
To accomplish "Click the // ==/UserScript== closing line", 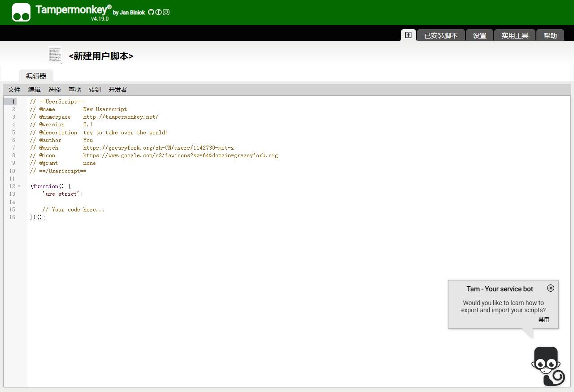I will 58,171.
